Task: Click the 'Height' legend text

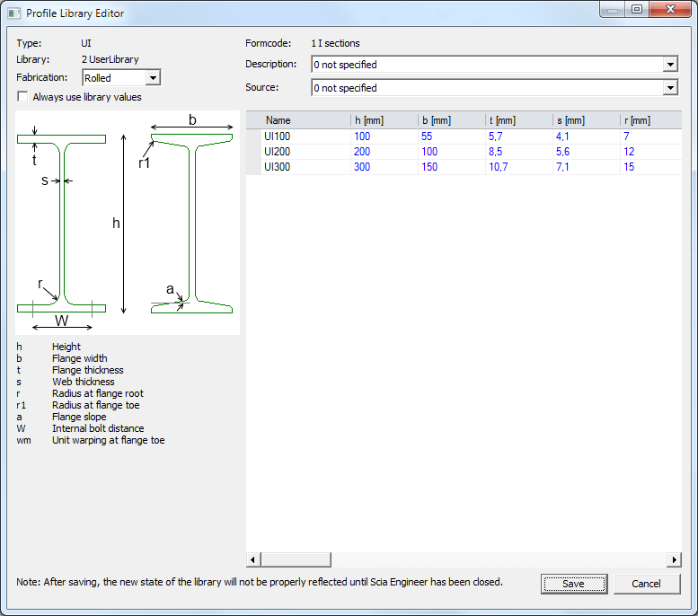Action: click(x=66, y=347)
